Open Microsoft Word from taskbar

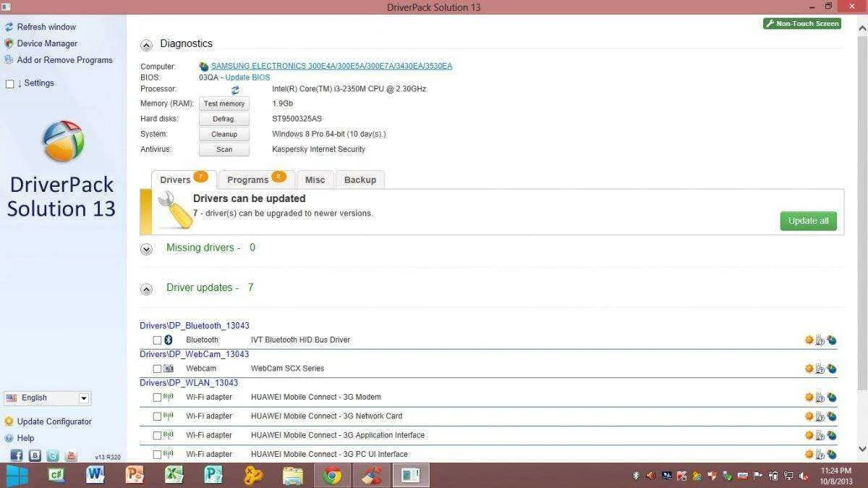pyautogui.click(x=95, y=475)
